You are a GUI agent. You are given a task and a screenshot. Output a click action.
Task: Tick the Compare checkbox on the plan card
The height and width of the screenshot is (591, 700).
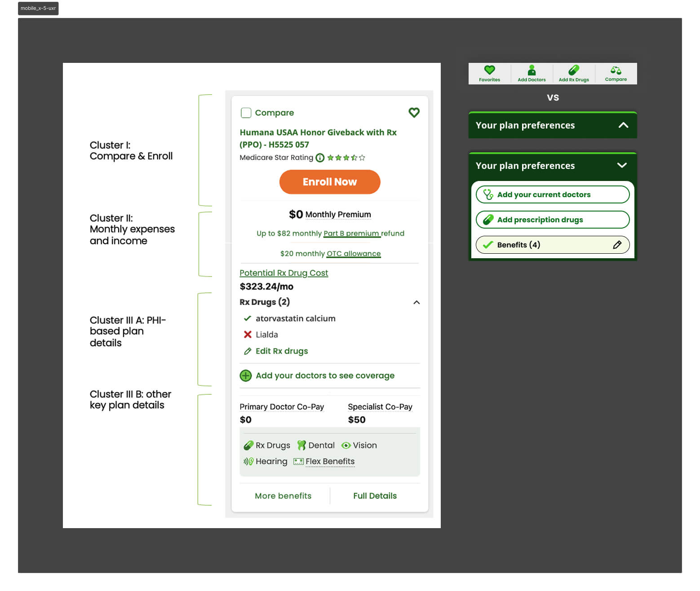(x=246, y=113)
